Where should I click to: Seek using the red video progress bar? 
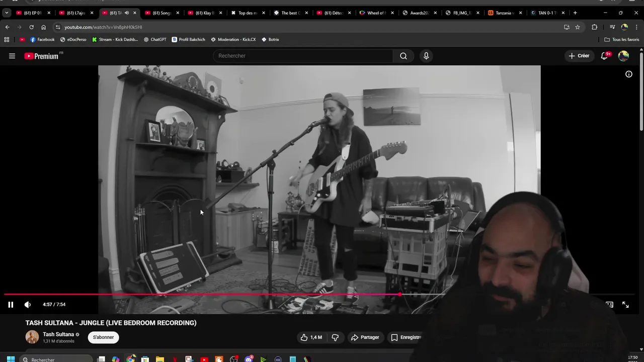click(319, 295)
